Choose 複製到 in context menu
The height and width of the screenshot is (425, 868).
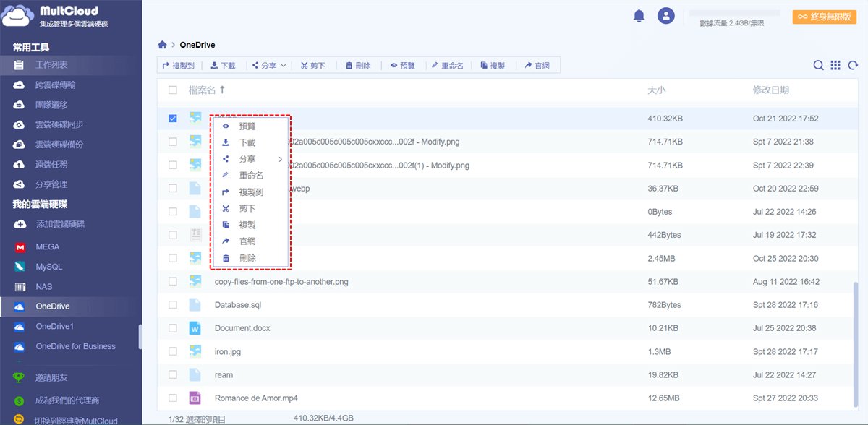coord(251,192)
